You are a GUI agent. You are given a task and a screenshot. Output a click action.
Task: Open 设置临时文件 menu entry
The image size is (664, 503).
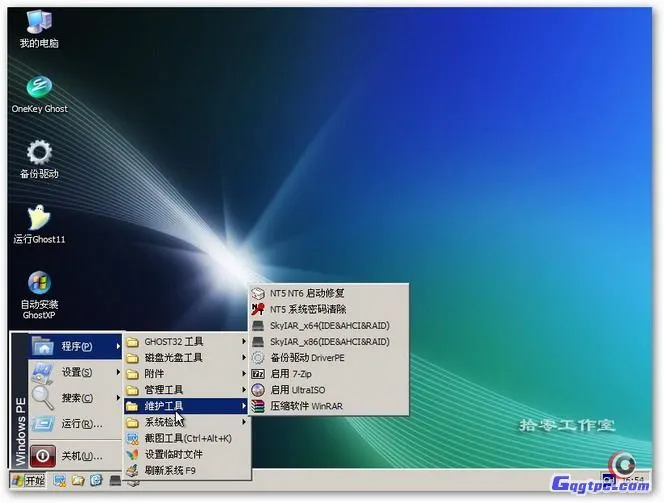[x=186, y=454]
